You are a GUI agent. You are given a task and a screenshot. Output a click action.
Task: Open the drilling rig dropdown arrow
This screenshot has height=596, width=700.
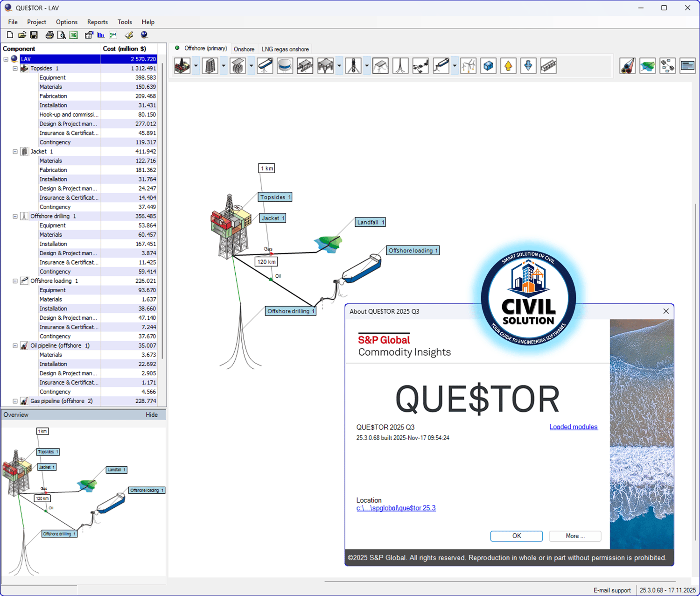tap(366, 66)
